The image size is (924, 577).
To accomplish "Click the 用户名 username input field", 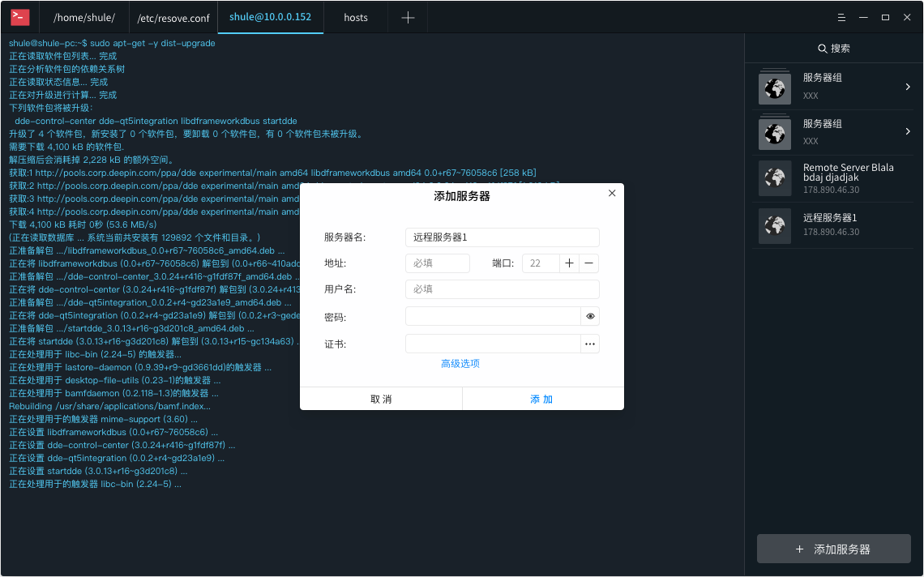I will pyautogui.click(x=502, y=289).
